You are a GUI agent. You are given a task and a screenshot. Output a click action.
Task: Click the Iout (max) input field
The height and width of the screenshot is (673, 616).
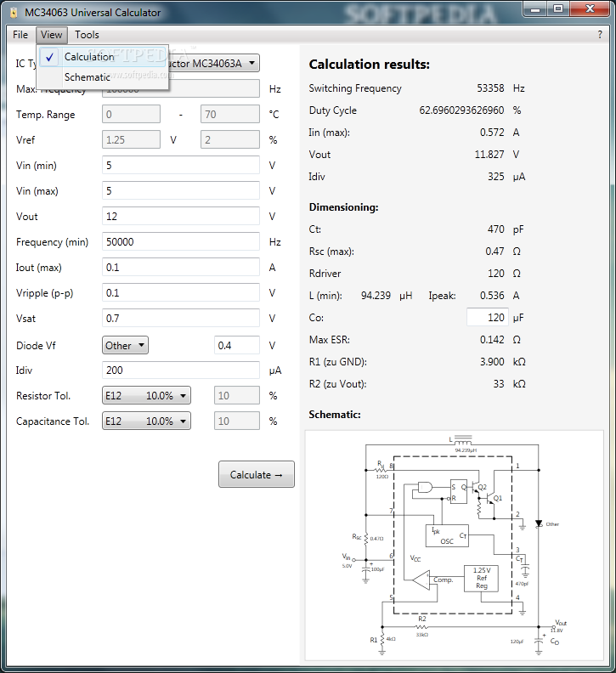[x=181, y=268]
